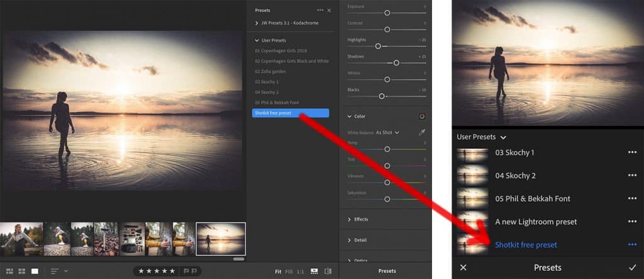The width and height of the screenshot is (644, 279).
Task: Apply 02 Copenhagen Girls Black and White preset
Action: pyautogui.click(x=292, y=61)
